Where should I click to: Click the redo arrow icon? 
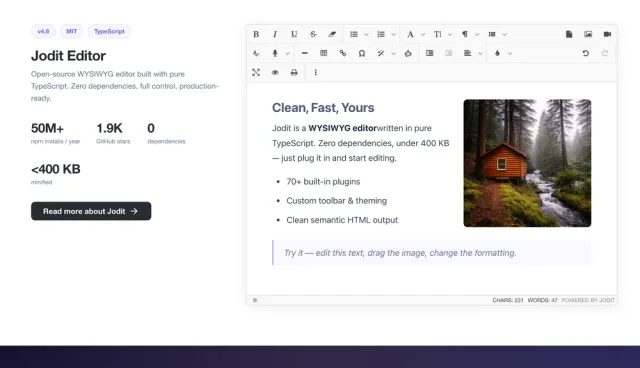click(x=604, y=53)
